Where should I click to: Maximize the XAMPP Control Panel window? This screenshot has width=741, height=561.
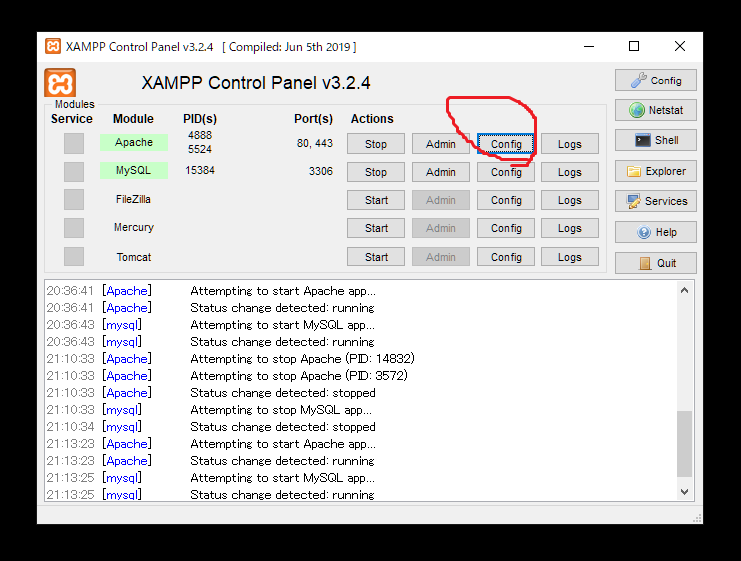coord(634,46)
